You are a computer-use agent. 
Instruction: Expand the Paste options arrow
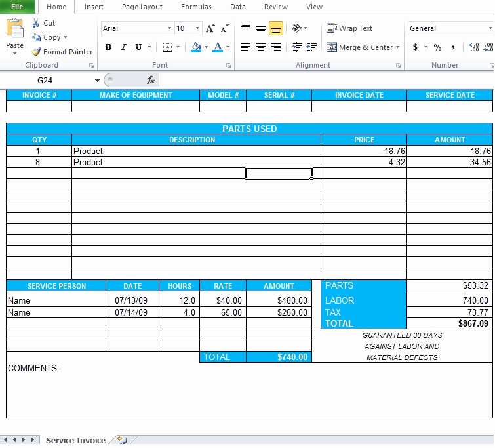point(14,53)
